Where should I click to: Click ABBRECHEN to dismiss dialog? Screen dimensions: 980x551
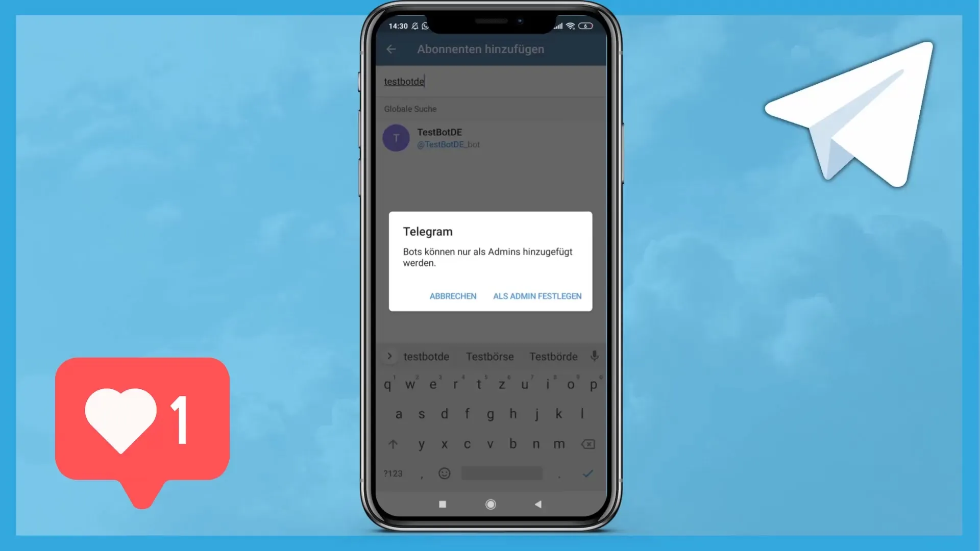453,296
